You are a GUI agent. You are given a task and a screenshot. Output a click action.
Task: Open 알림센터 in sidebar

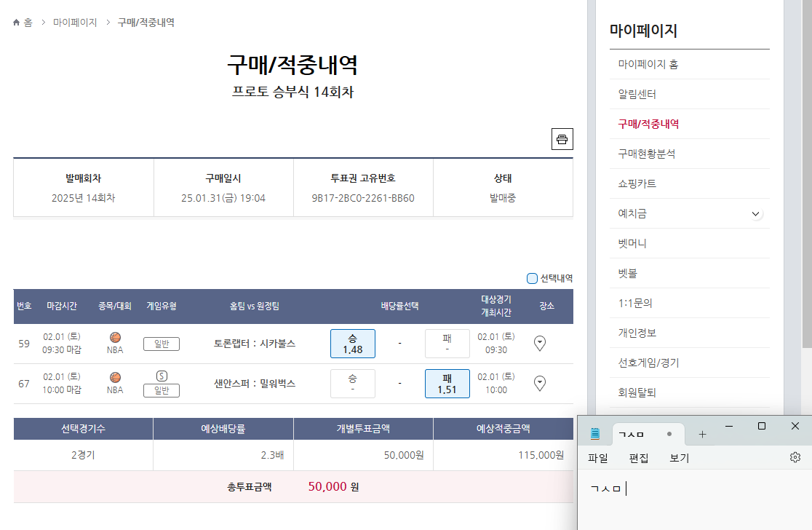pos(637,95)
